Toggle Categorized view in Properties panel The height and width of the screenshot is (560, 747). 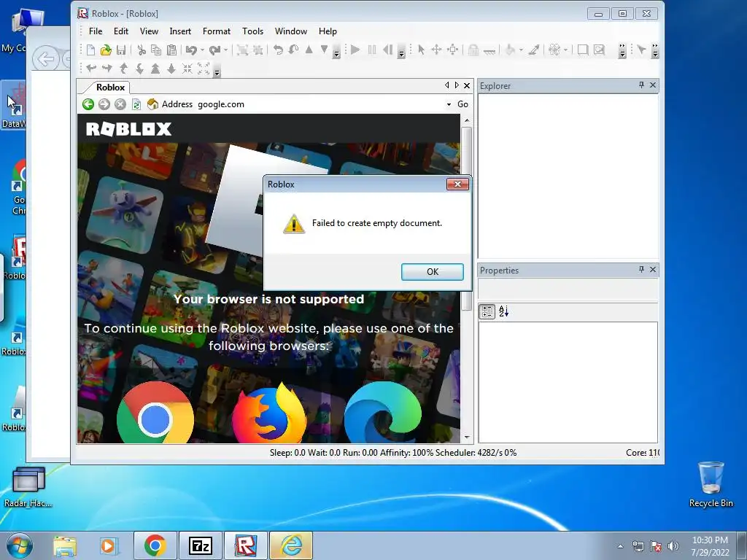487,311
